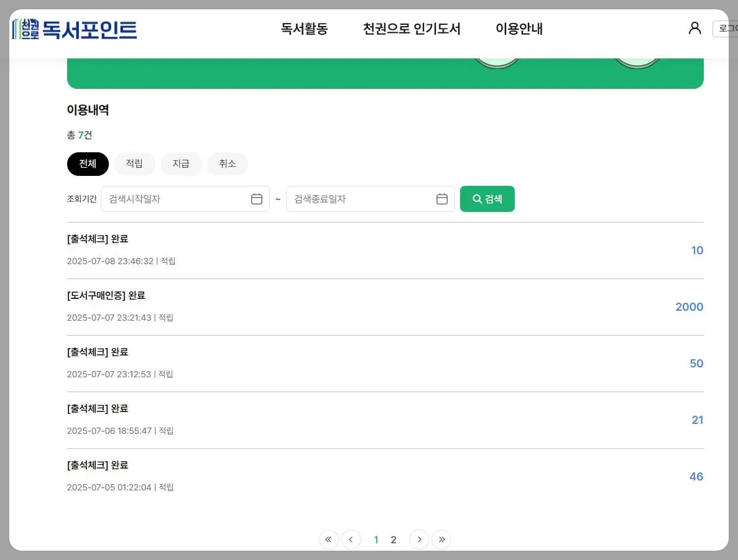Screen dimensions: 738x560
Task: Open the calendar icon for 검색종료일자
Action: (442, 198)
